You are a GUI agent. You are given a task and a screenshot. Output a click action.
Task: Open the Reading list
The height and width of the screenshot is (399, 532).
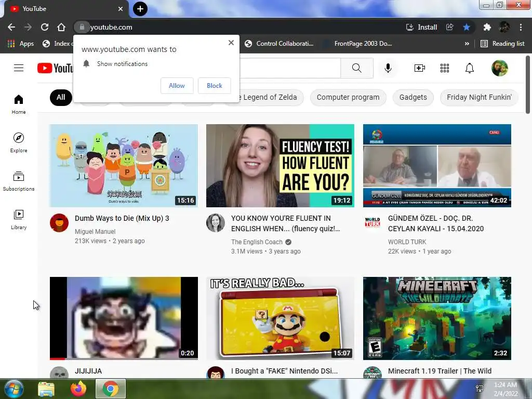pos(502,44)
